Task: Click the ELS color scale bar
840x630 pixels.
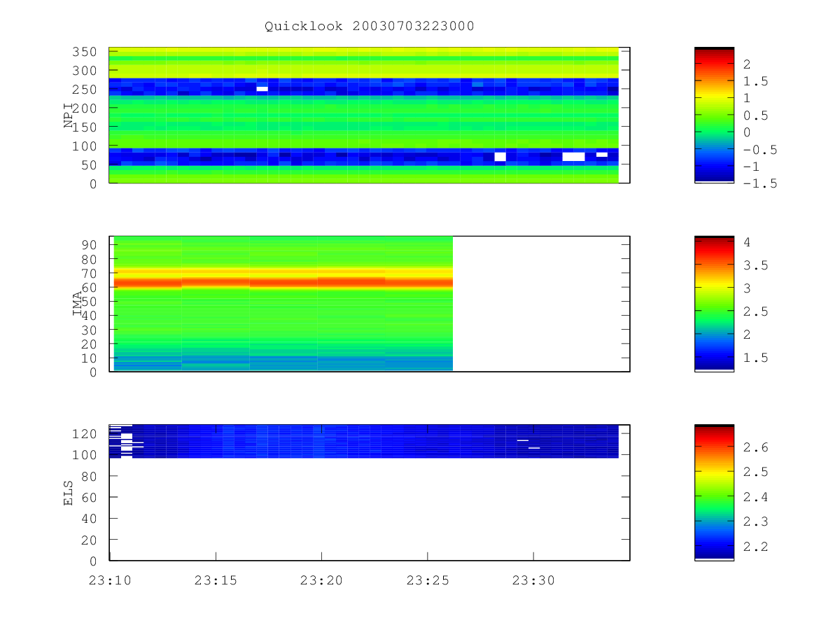Action: tap(714, 492)
